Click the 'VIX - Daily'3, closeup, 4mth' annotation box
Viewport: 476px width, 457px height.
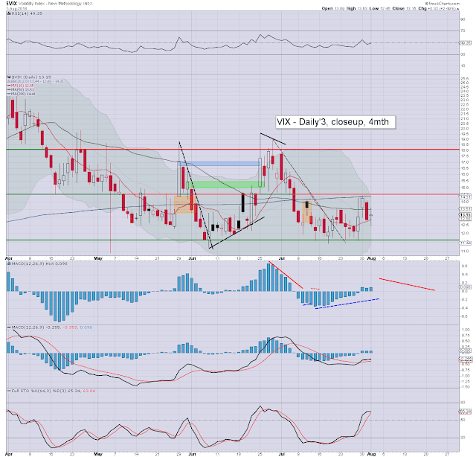click(x=335, y=122)
